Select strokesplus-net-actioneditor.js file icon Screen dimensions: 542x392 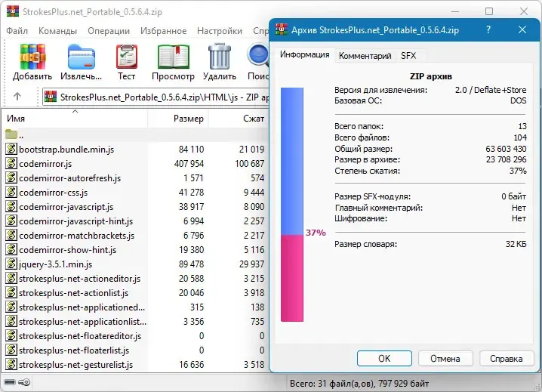pos(11,278)
